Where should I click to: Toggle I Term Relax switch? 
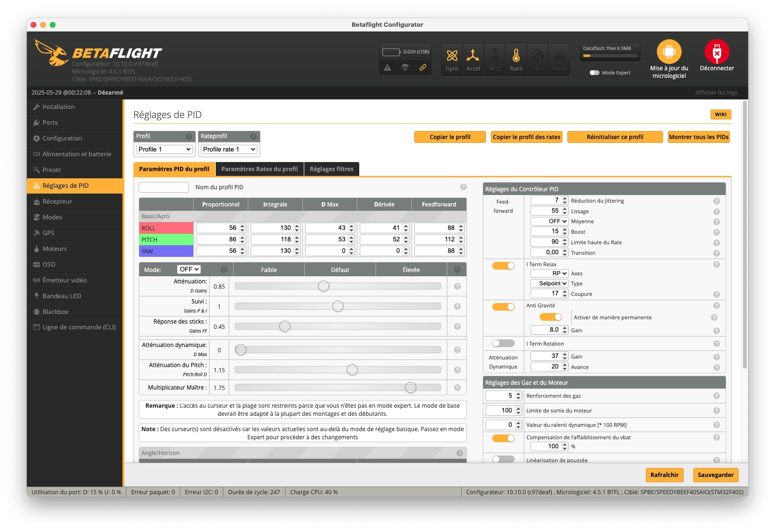pos(503,266)
